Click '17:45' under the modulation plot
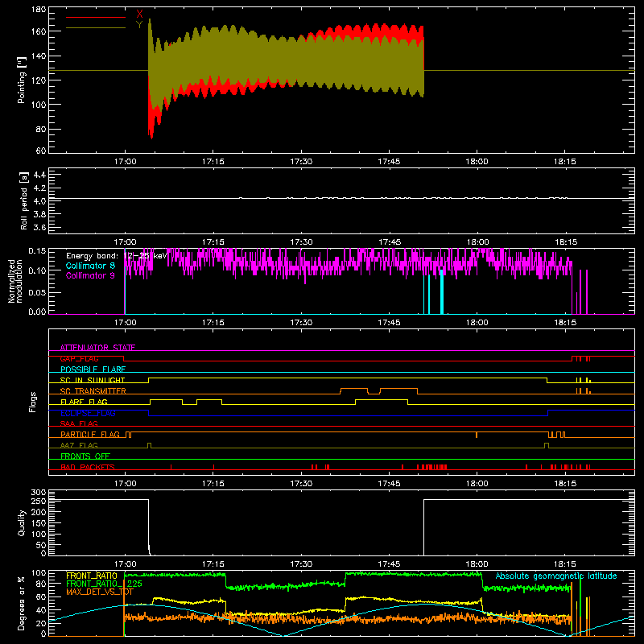This screenshot has height=644, width=644. [x=389, y=323]
